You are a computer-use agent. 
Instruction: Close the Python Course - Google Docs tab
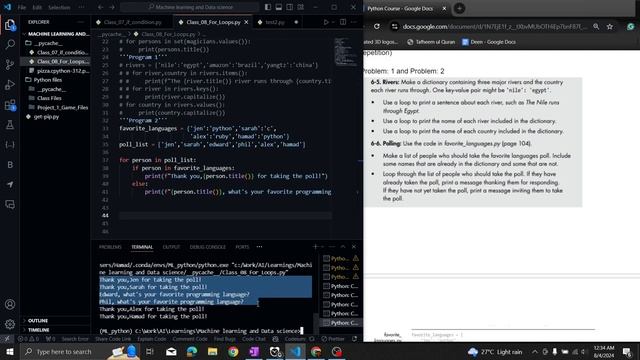point(444,8)
